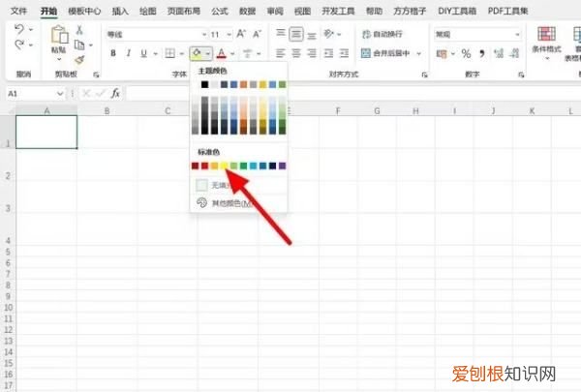Screen dimensions: 581x392
Task: Toggle Bold formatting
Action: pos(113,53)
